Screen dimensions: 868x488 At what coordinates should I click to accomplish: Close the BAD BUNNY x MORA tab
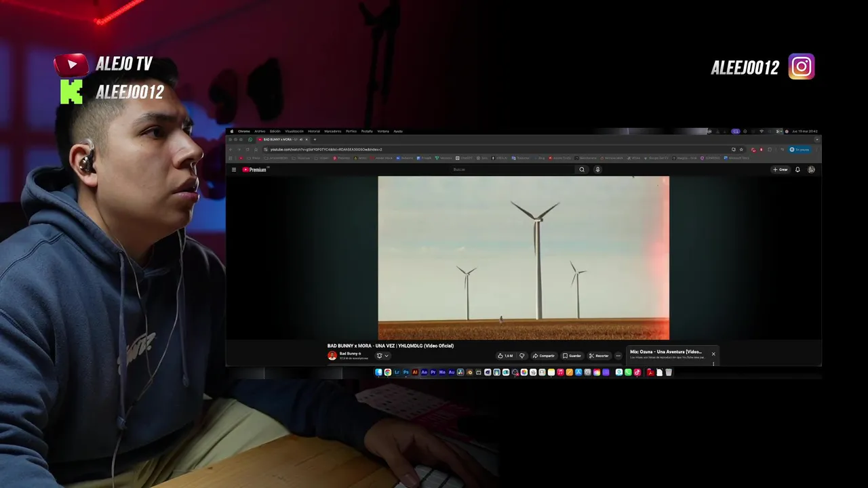[x=307, y=140]
